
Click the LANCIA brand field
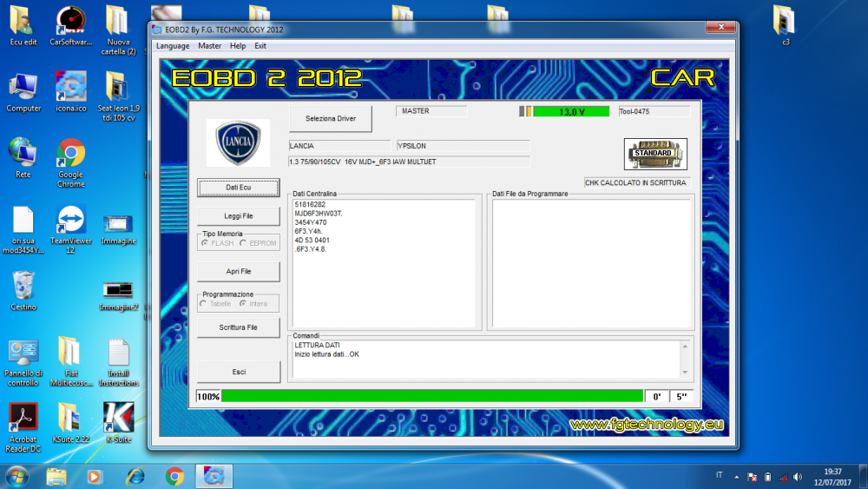point(339,146)
